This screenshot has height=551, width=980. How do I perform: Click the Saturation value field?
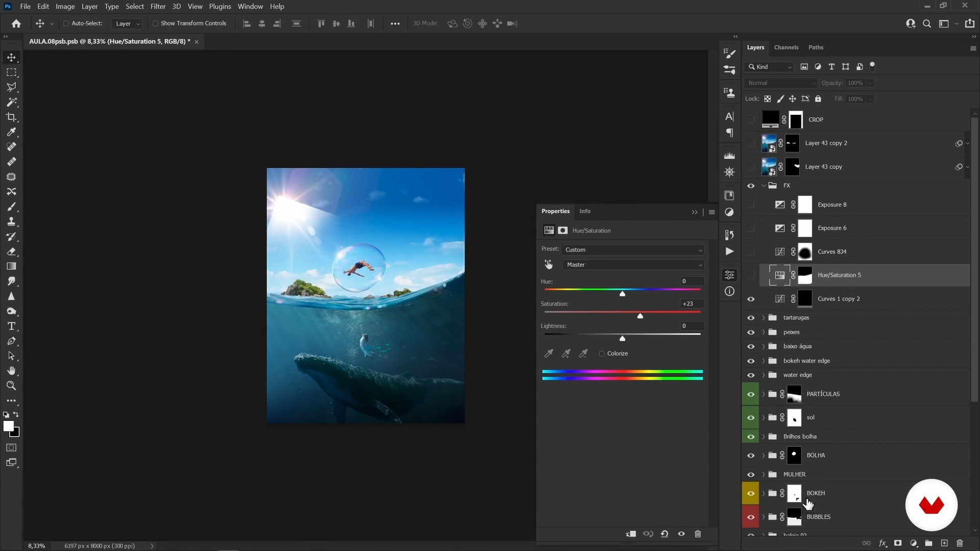tap(692, 304)
